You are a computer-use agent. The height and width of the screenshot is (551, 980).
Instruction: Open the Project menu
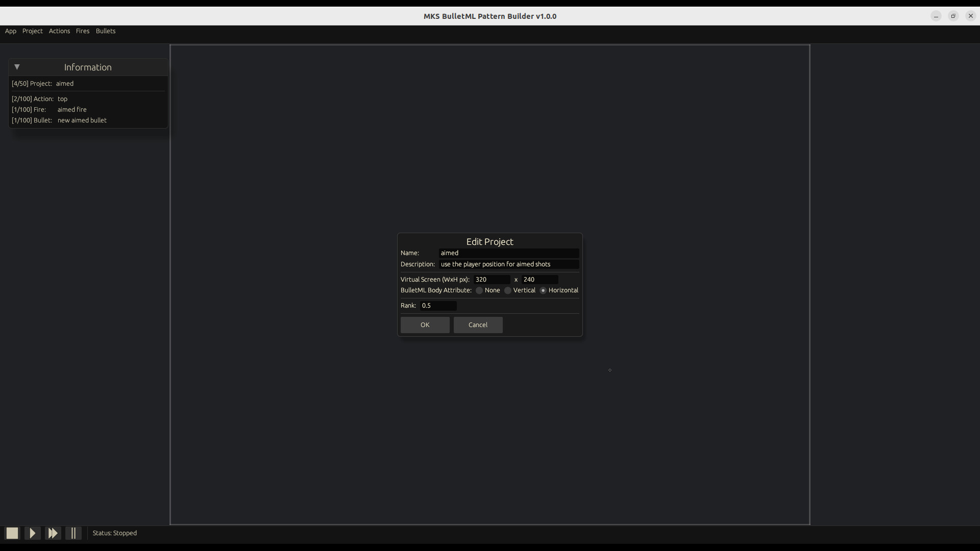pos(33,31)
